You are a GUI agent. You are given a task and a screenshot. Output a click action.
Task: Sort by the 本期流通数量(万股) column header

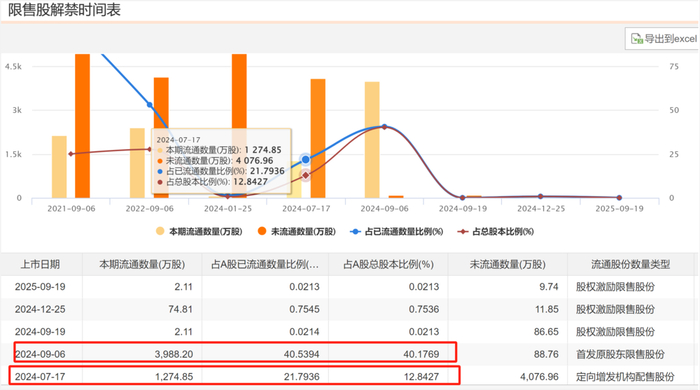pyautogui.click(x=142, y=265)
